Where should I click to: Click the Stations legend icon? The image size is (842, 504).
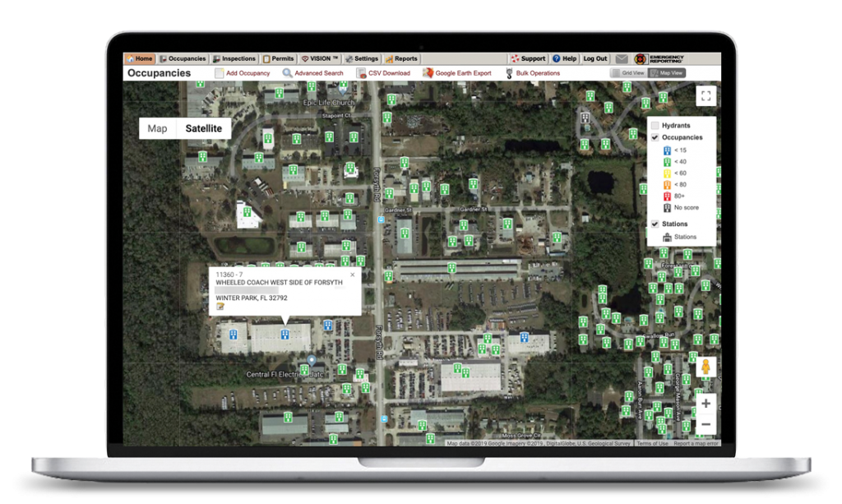(667, 237)
